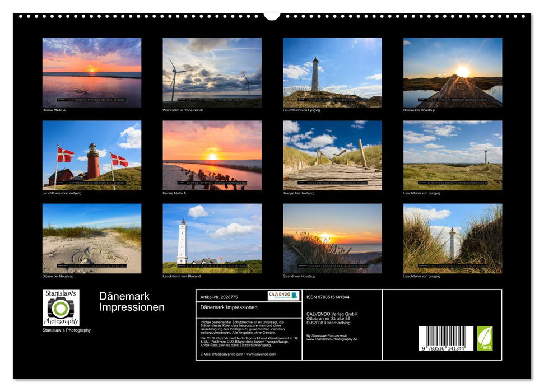Select the Brücke bei Houstrup image
The image size is (544, 392).
(452, 72)
